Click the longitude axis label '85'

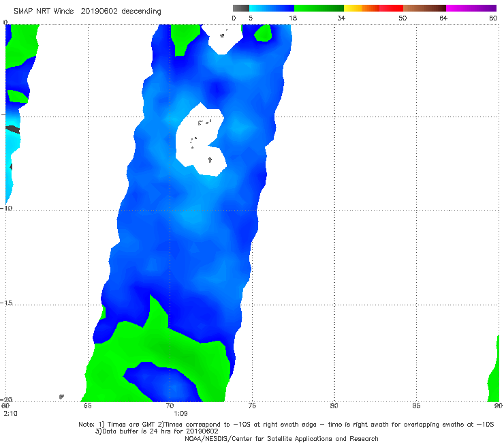click(416, 406)
